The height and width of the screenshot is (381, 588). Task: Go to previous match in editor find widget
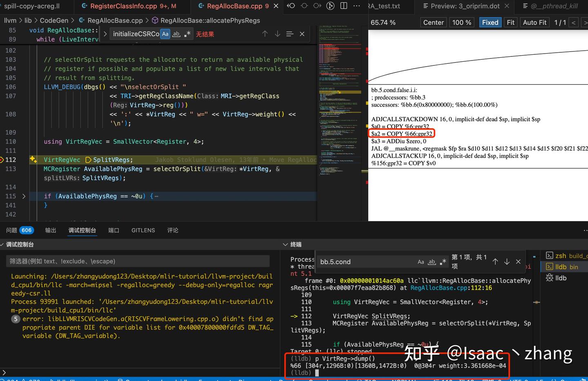point(265,34)
